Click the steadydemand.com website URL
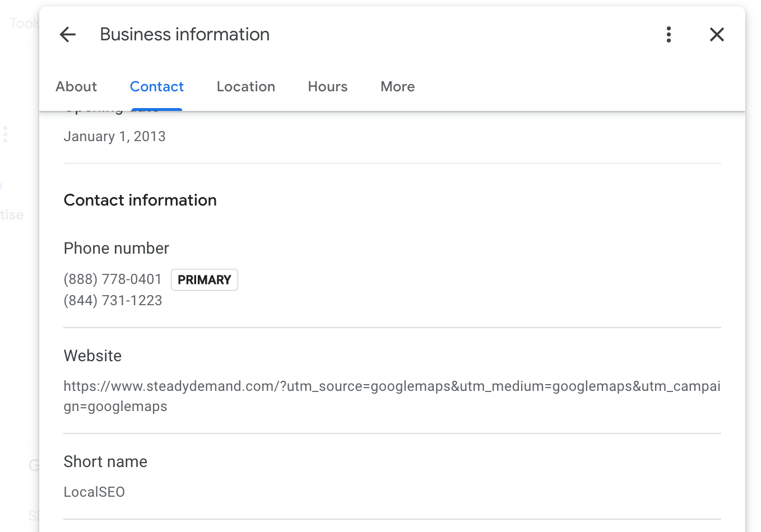This screenshot has width=761, height=532. tap(391, 386)
